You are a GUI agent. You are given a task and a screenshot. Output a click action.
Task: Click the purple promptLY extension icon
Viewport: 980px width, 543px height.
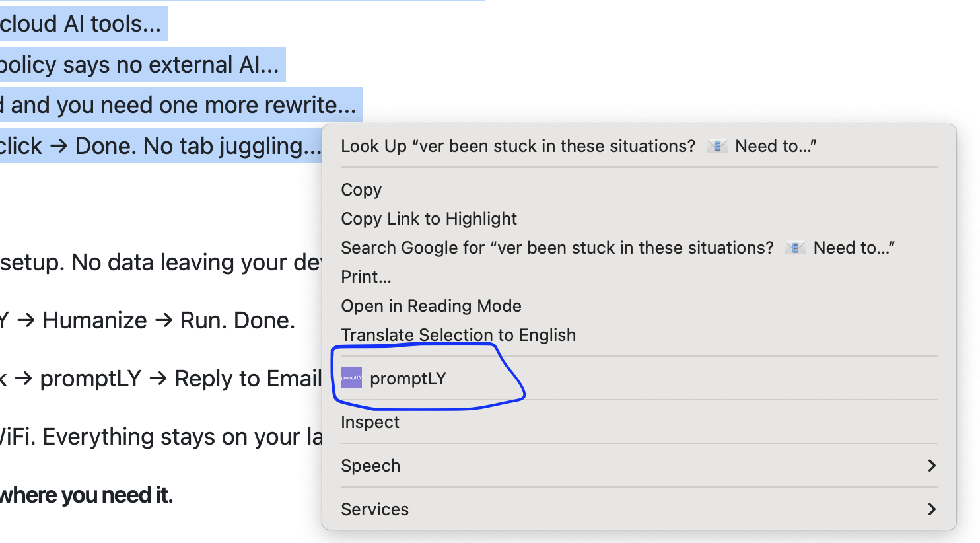(351, 378)
